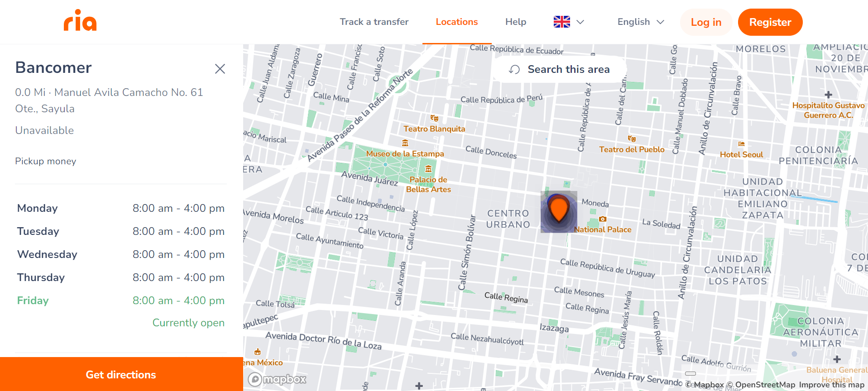
Task: Click the Bancomer location title
Action: (53, 67)
